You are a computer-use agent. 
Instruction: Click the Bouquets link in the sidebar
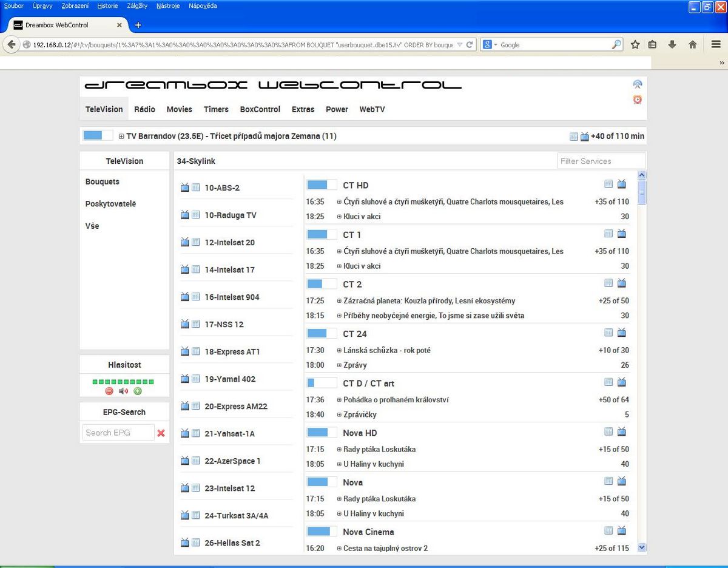coord(103,181)
